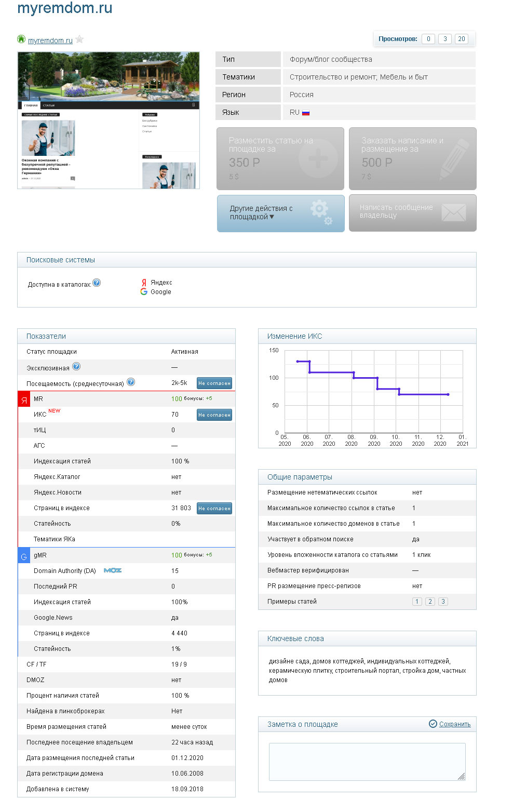513x812 pixels.
Task: Click 'Не согласен' next to Страниц в индексе 31 803
Action: tap(214, 509)
